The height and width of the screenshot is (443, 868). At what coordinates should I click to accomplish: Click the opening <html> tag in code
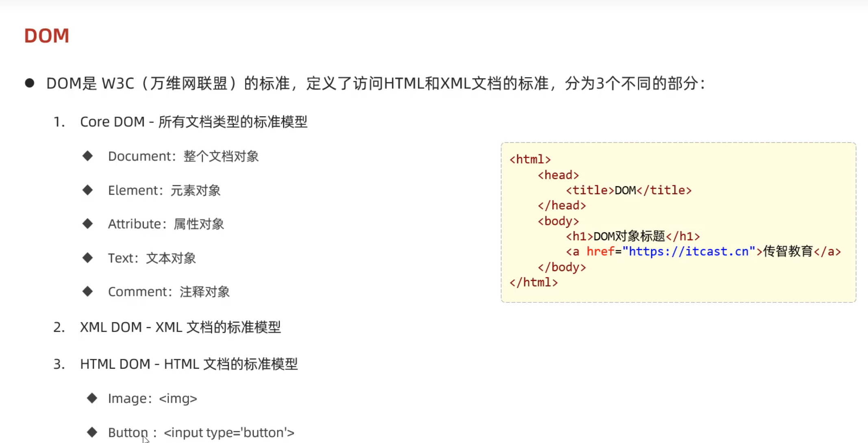530,159
